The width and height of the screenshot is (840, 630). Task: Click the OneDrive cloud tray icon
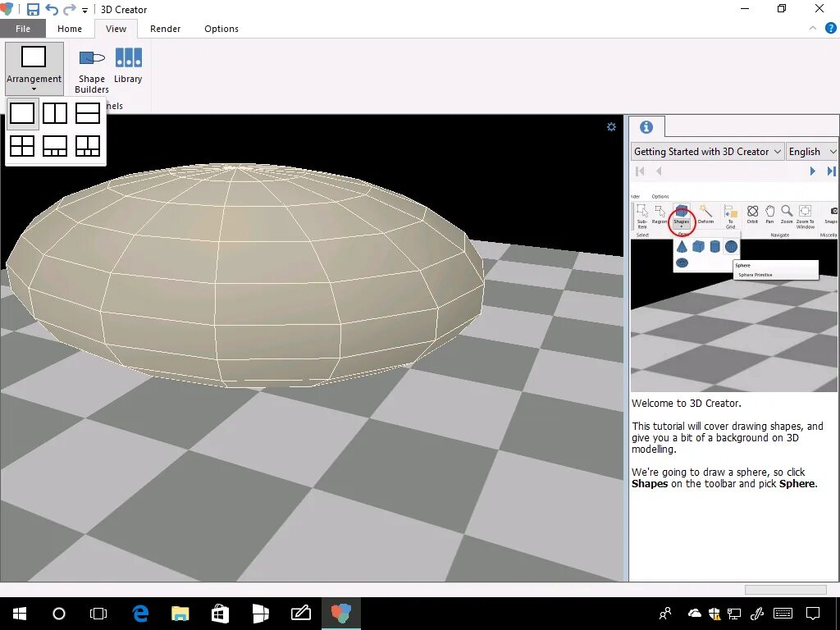point(694,614)
